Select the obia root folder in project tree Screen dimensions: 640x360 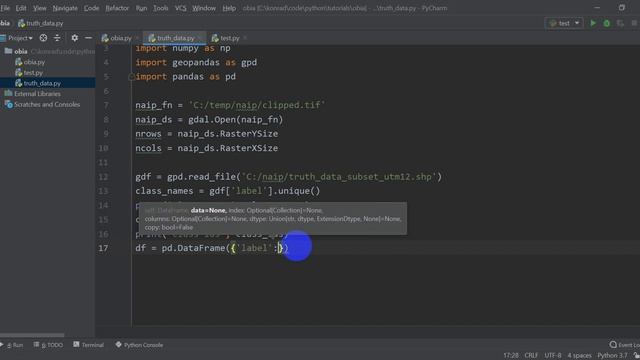[x=20, y=51]
